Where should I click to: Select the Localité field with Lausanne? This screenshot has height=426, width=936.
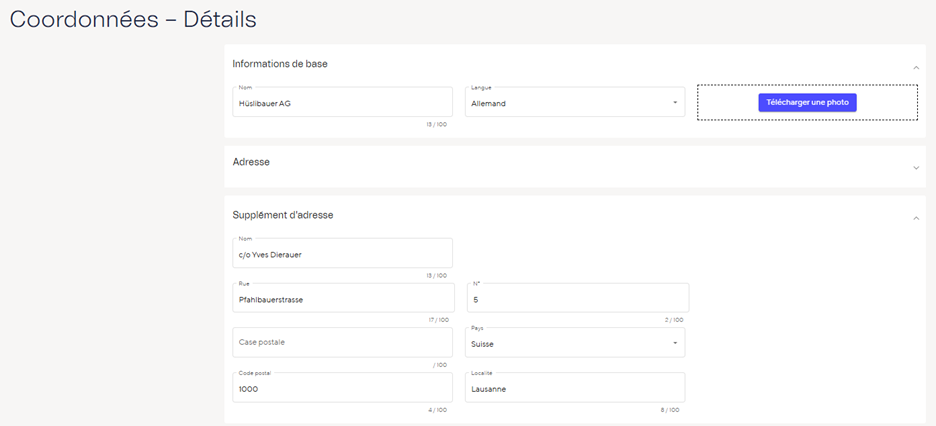coord(574,388)
